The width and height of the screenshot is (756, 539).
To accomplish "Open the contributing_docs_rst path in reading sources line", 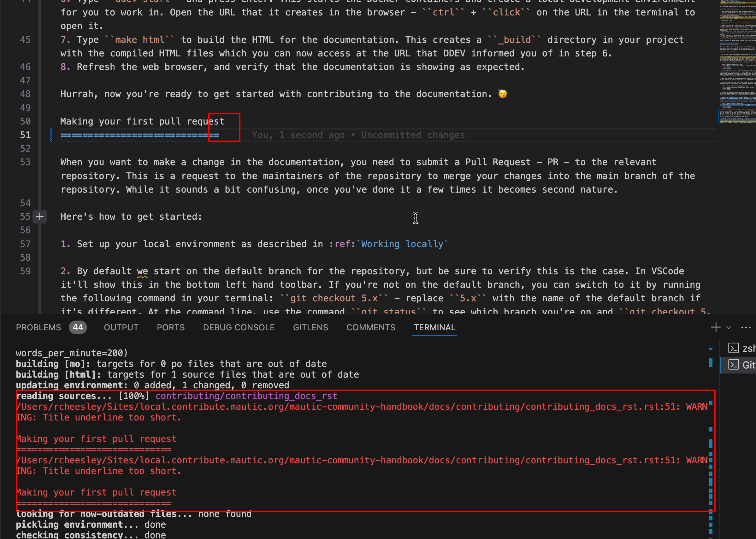I will (246, 396).
